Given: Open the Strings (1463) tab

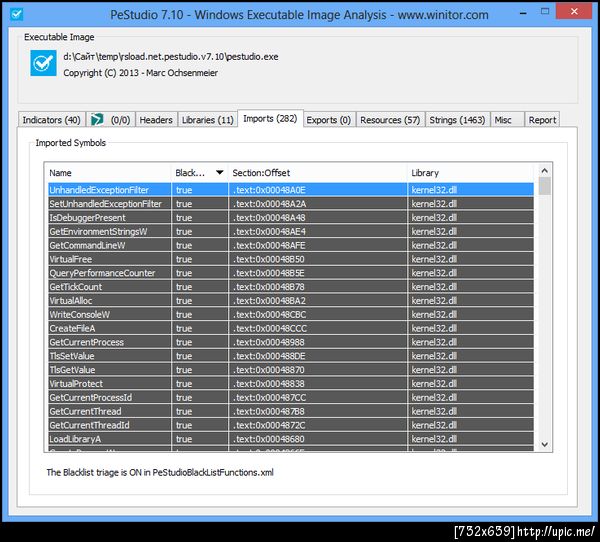Looking at the screenshot, I should point(457,120).
